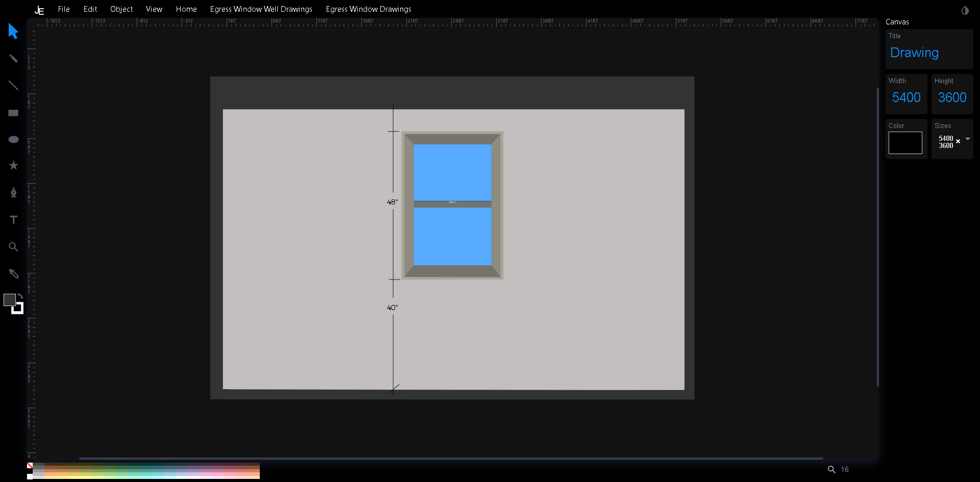Click the canvas Width field
980x482 pixels.
[x=906, y=97]
